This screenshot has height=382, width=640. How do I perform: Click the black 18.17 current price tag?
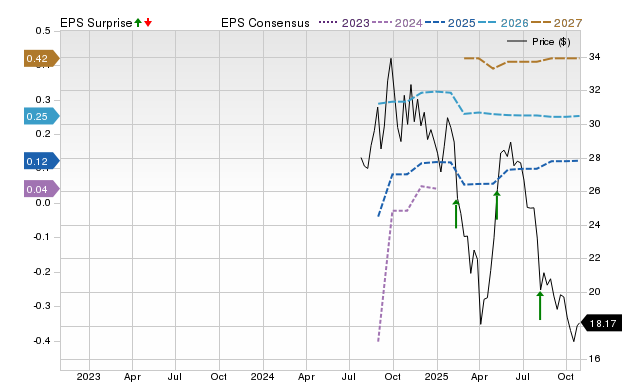point(601,323)
